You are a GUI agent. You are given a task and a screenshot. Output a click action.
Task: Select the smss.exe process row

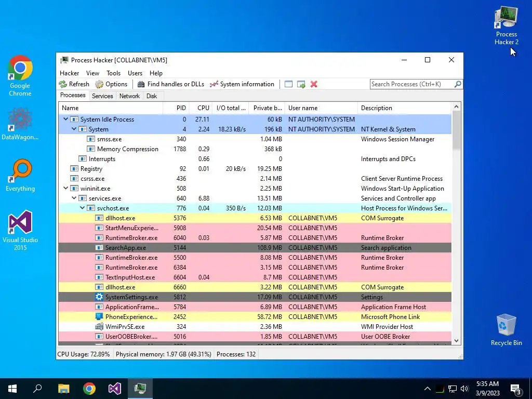255,139
